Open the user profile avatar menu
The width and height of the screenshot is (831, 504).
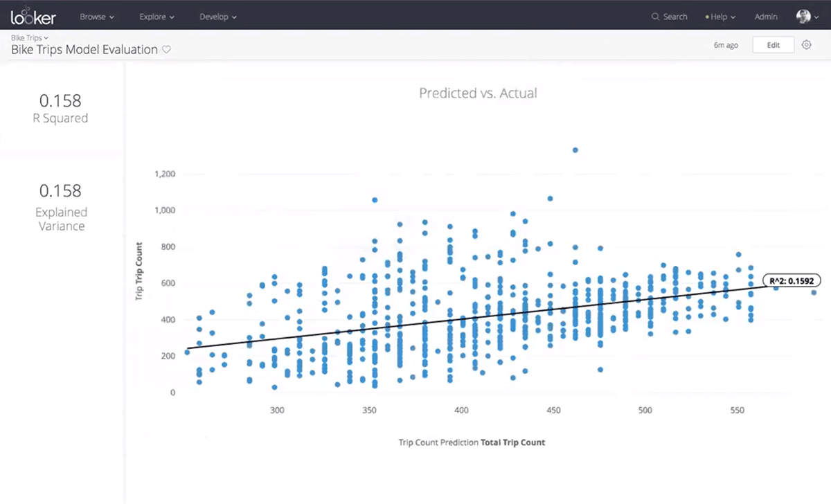(x=804, y=17)
